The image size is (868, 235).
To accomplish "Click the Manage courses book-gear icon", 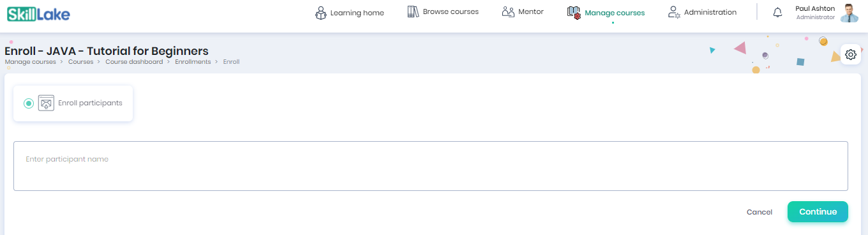I will 574,12.
